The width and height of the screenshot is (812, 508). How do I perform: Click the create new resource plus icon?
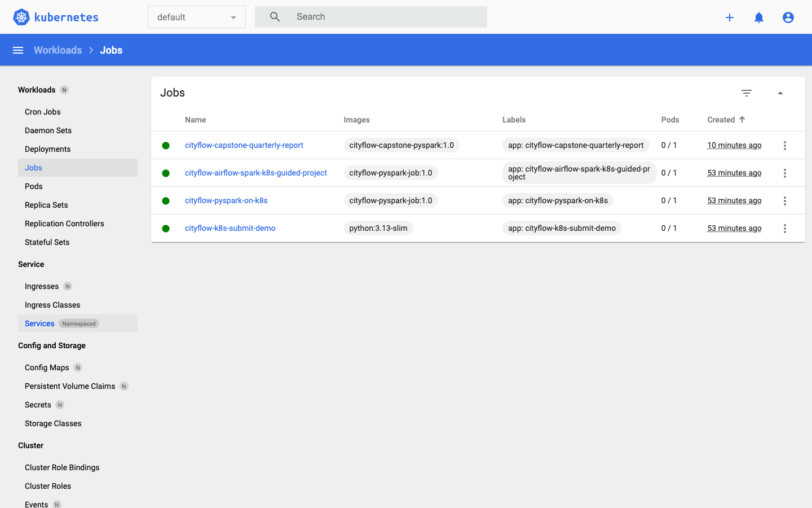(730, 17)
